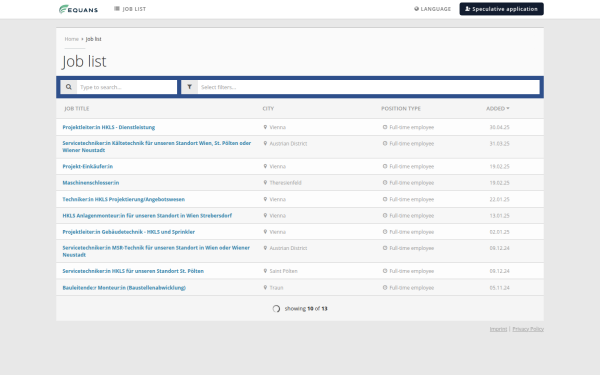
Task: Open Servicetechniker:in HKLS St. Pölten job
Action: (133, 271)
